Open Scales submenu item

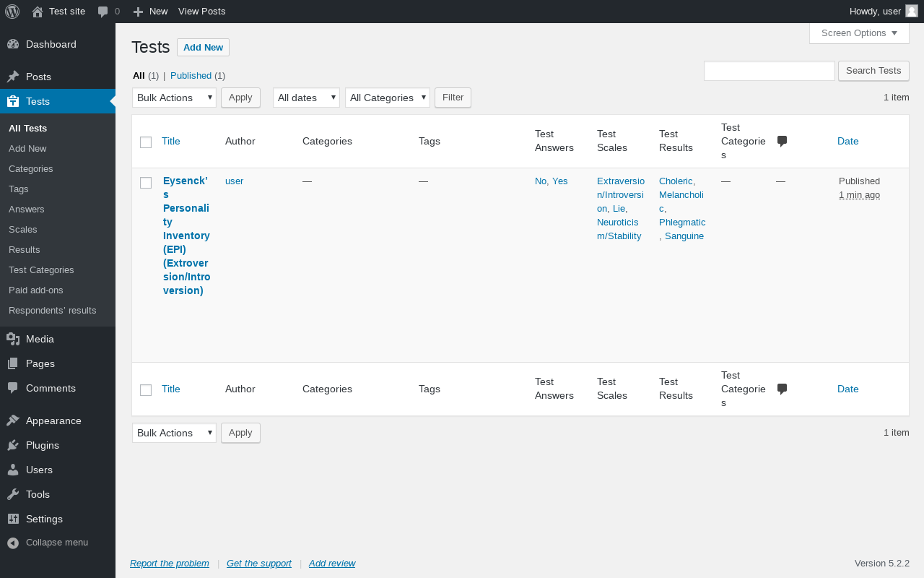pyautogui.click(x=23, y=229)
